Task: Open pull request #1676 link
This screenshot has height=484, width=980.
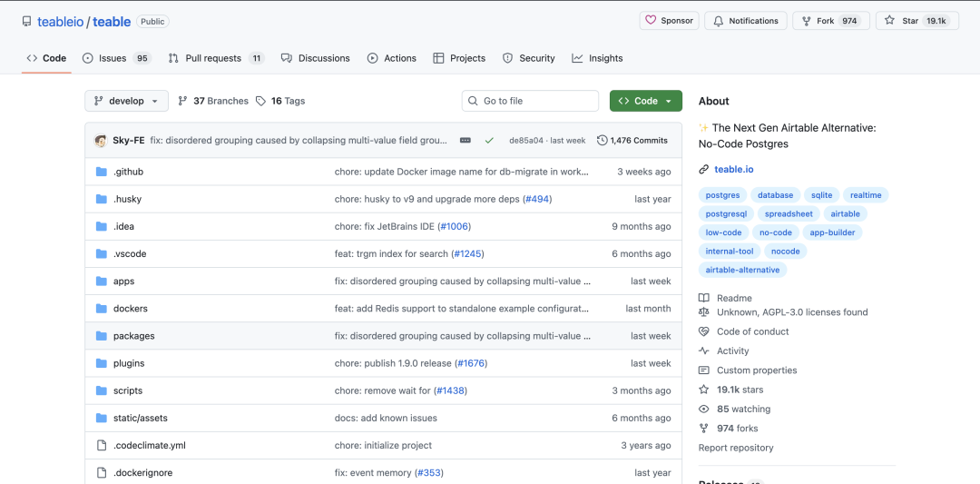Action: (471, 363)
